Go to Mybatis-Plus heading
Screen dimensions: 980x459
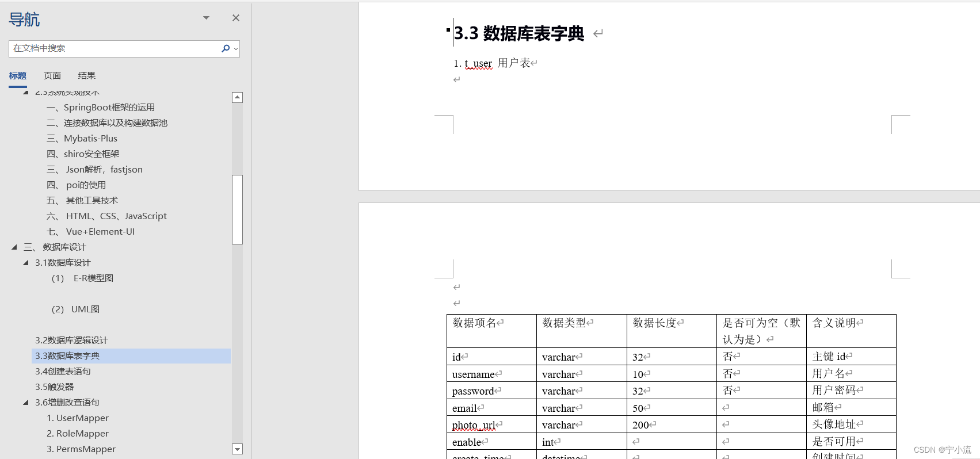tap(82, 138)
